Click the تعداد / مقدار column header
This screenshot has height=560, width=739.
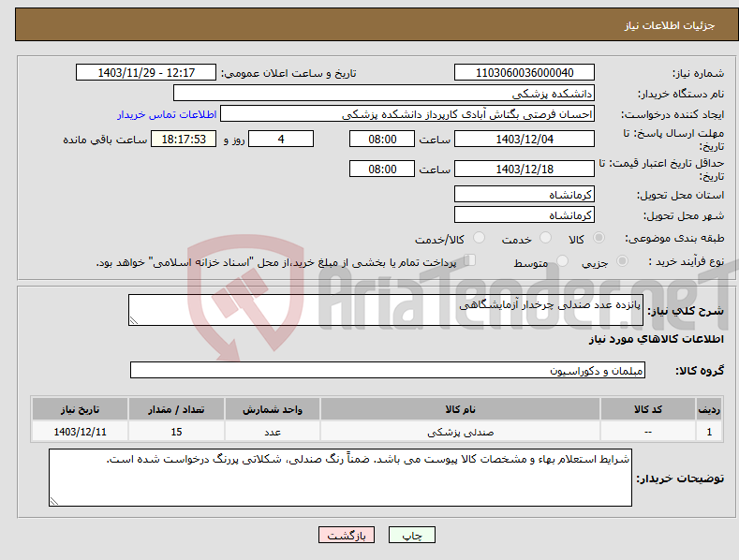pos(176,409)
